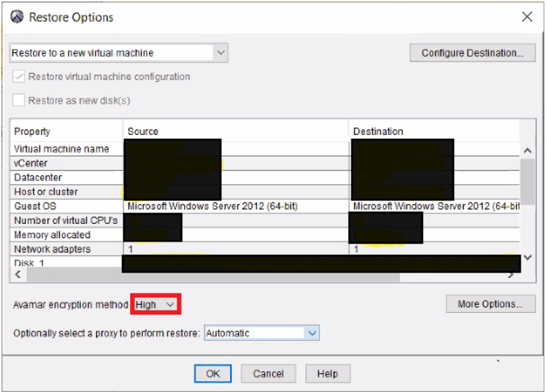Click the Configure Destination button
This screenshot has width=547, height=392.
472,53
